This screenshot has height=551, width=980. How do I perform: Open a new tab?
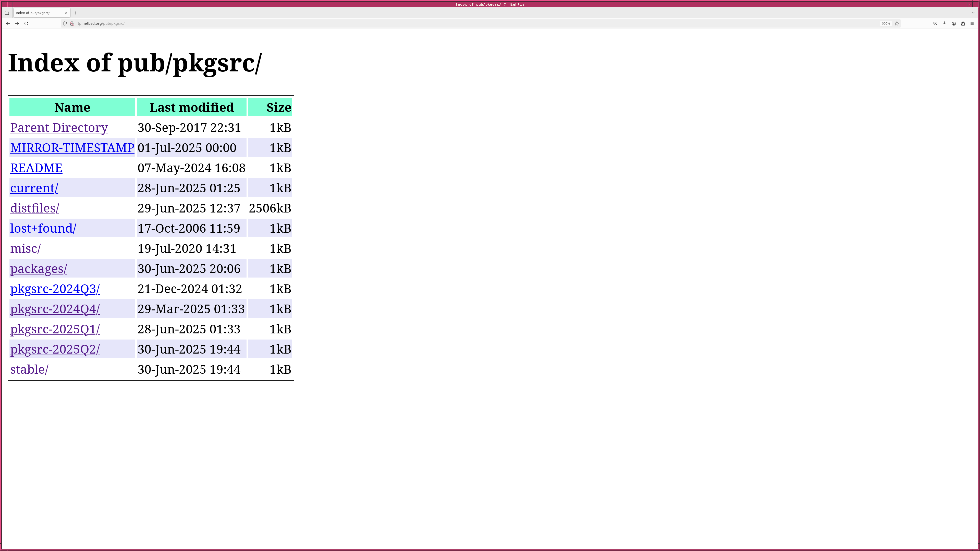pos(76,13)
